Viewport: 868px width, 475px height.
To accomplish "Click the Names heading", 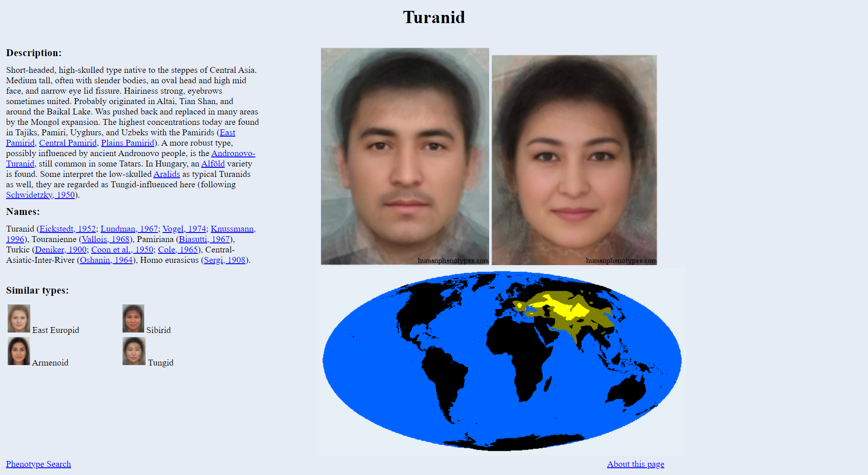I will (x=23, y=212).
